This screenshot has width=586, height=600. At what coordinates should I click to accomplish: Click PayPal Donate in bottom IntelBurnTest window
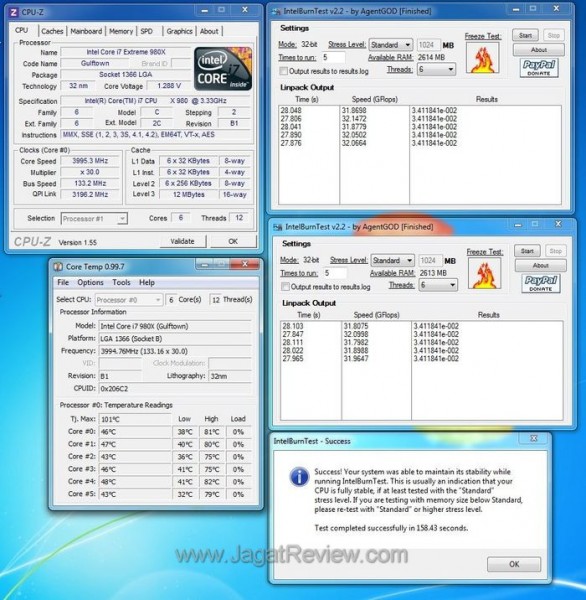(x=541, y=284)
